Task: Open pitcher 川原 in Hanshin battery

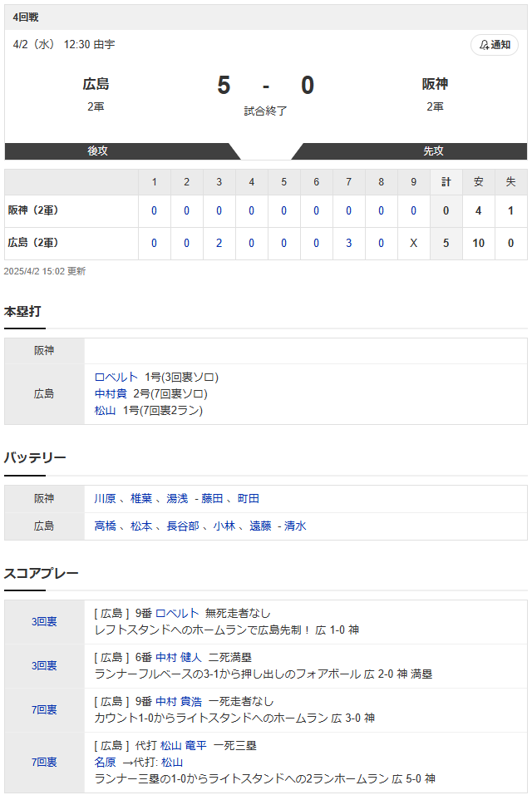Action: 105,498
